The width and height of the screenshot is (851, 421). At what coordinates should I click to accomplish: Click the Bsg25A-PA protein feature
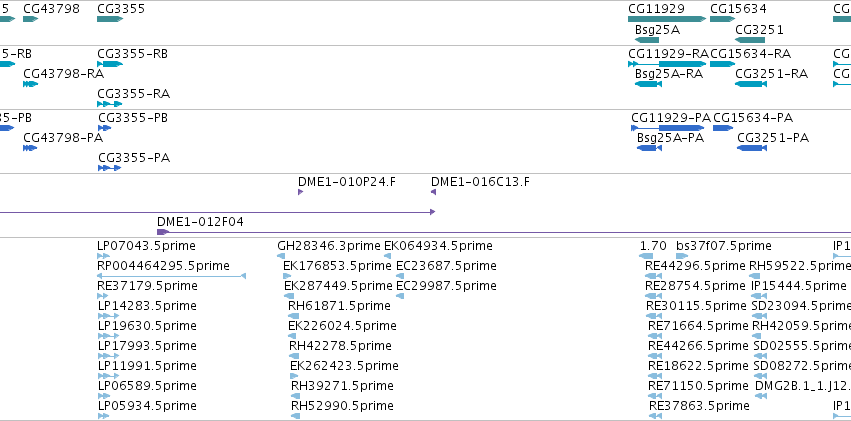tap(649, 148)
